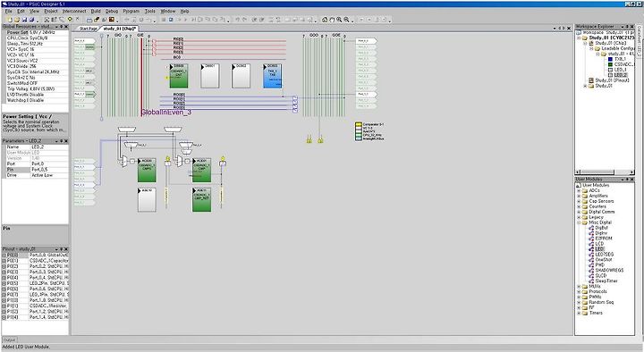Open the Project menu
The height and width of the screenshot is (352, 644).
tap(51, 11)
